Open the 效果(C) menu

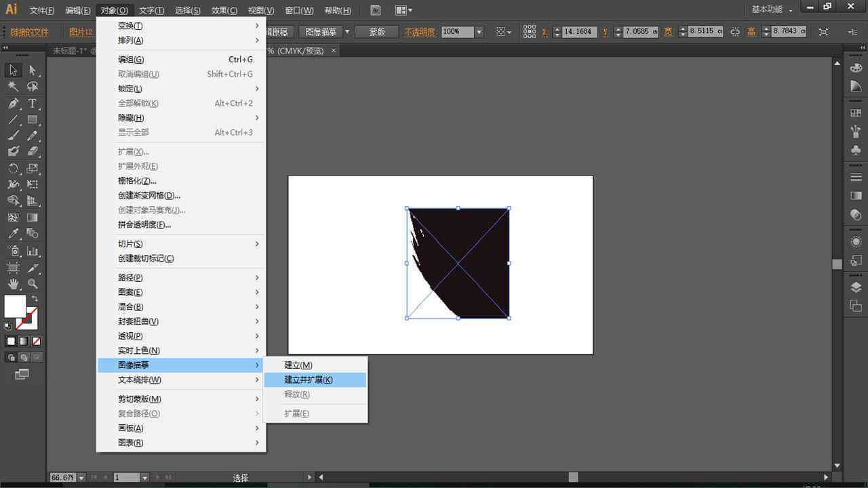coord(224,10)
